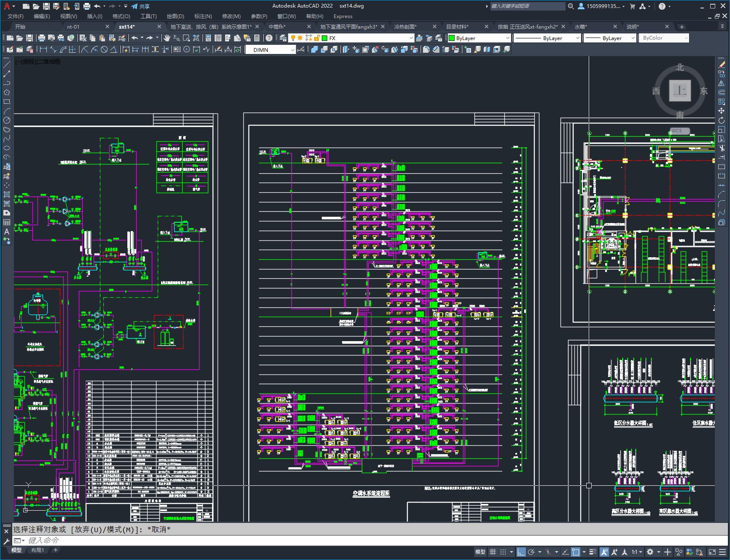This screenshot has width=730, height=560.
Task: Click the new drawing tab plus button
Action: (682, 27)
